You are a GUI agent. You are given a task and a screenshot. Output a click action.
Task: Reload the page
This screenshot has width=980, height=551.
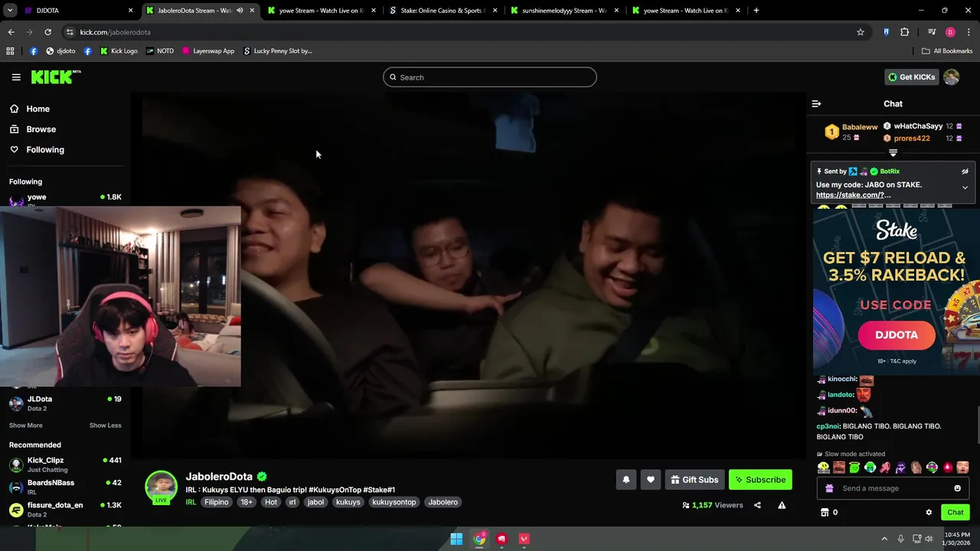(x=47, y=32)
